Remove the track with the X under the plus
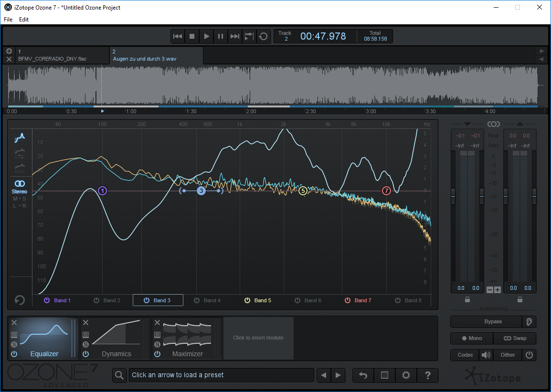Viewport: 551px width, 392px height. pos(9,59)
